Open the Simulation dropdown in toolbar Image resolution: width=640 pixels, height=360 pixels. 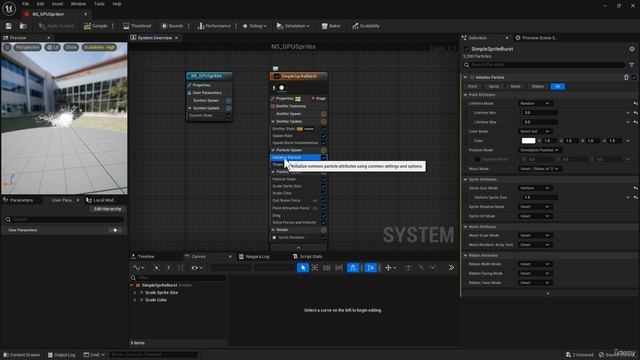click(x=293, y=26)
